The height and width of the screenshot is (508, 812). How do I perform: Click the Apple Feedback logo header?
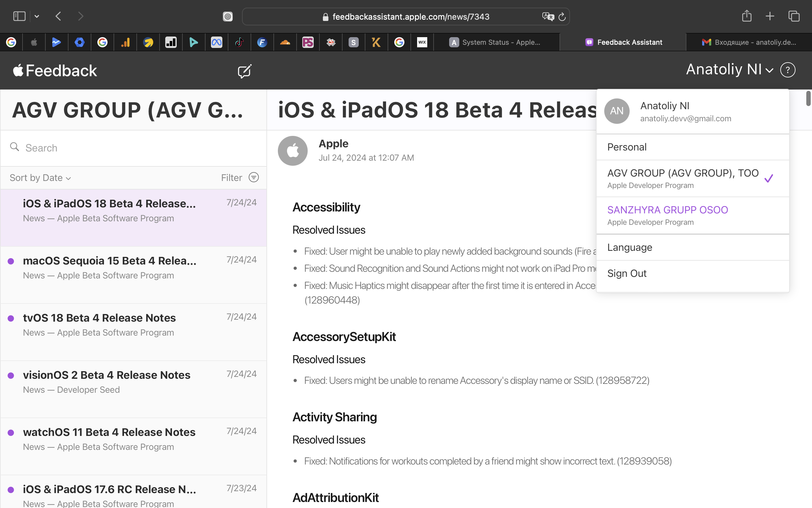tap(55, 70)
